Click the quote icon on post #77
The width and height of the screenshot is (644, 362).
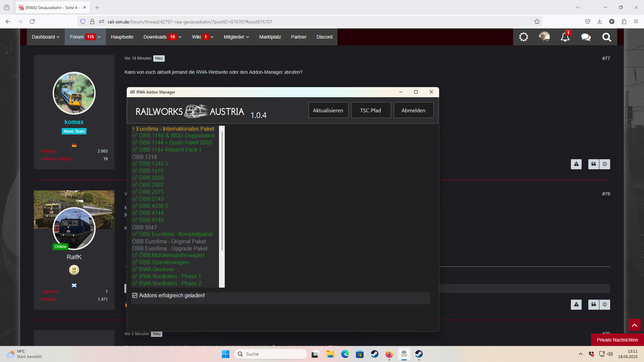pos(594,164)
